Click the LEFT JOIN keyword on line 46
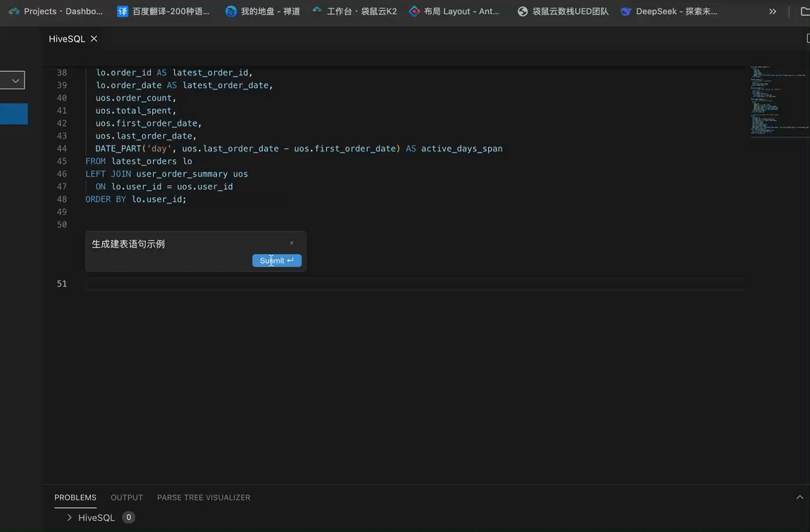 (108, 174)
